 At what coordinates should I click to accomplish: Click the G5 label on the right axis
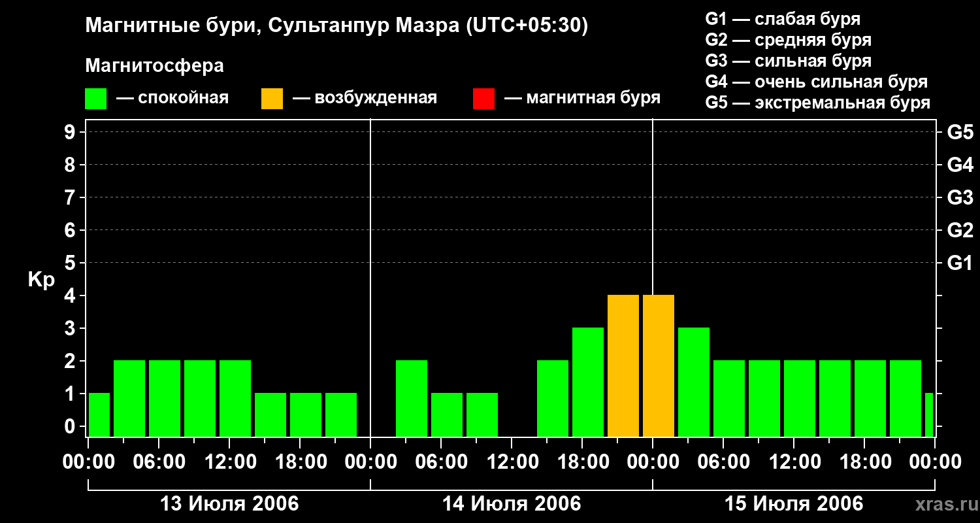coord(960,132)
